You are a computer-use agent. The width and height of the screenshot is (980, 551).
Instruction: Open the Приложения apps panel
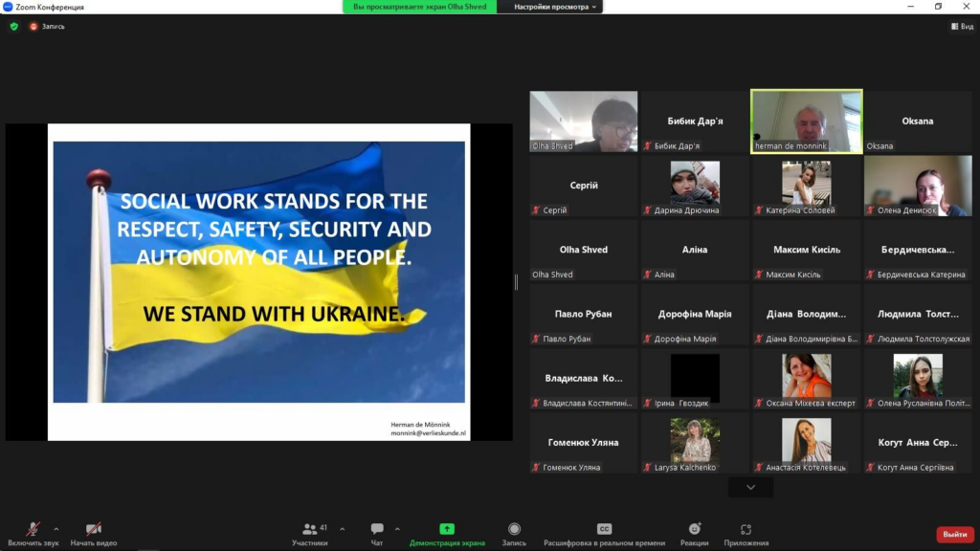pyautogui.click(x=746, y=530)
